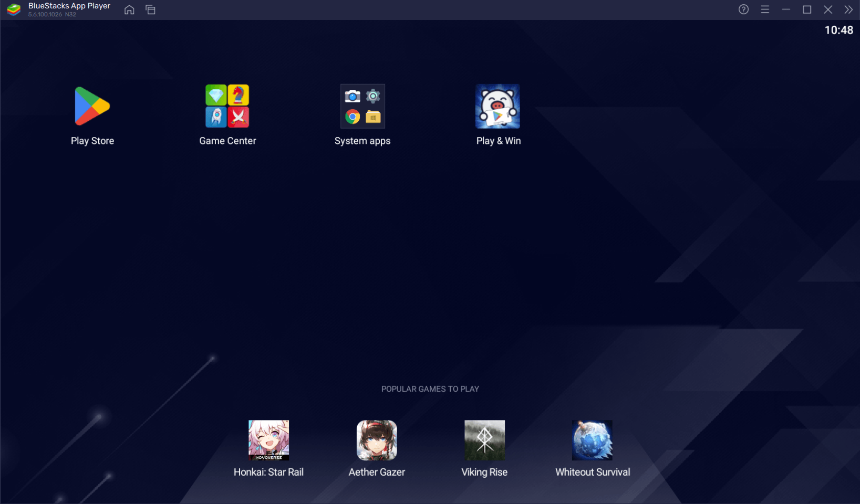Viewport: 860px width, 504px height.
Task: Click the Viking Rise label
Action: point(484,472)
